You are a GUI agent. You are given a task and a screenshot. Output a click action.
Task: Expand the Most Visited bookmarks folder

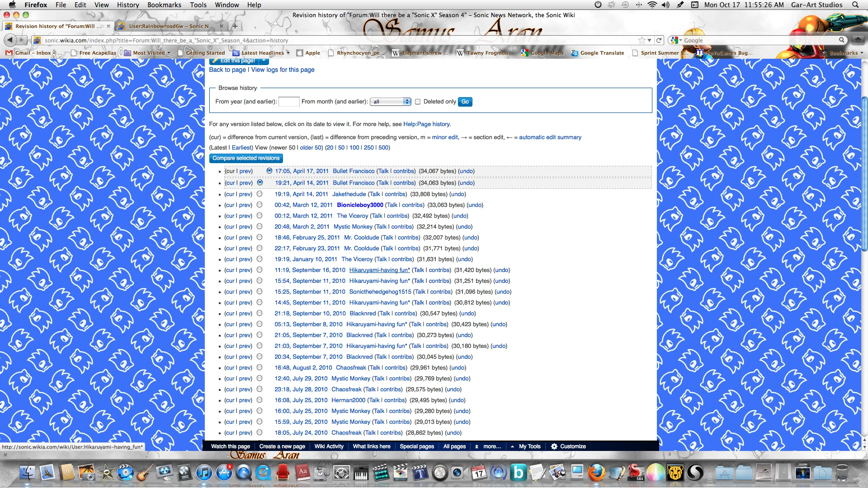148,53
